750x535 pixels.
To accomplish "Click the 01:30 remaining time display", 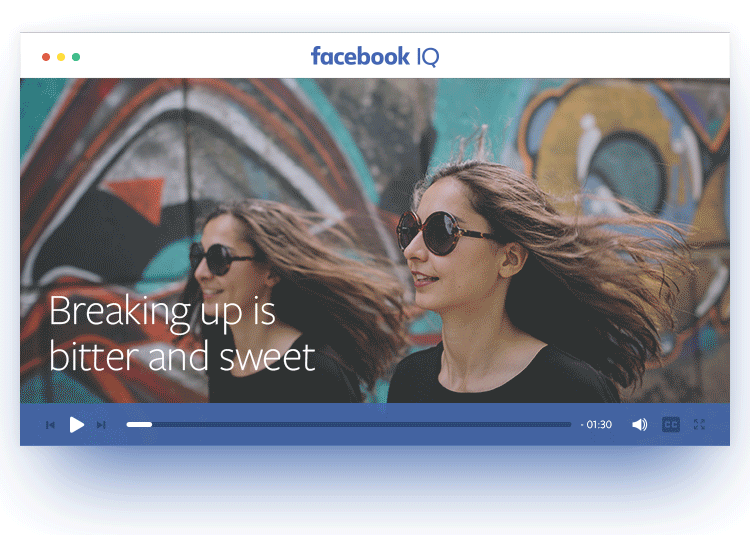I will tap(597, 425).
